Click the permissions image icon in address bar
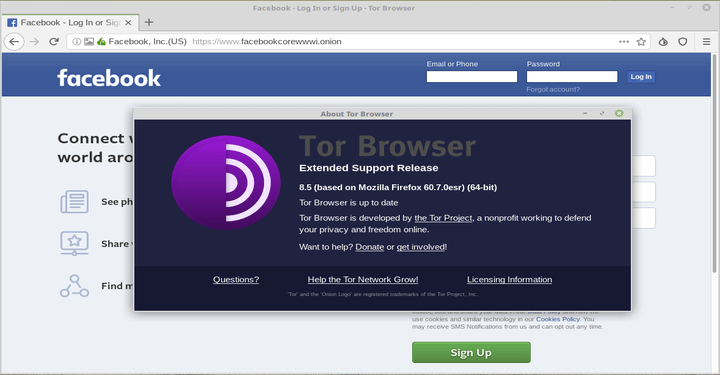This screenshot has width=720, height=375. click(x=89, y=42)
